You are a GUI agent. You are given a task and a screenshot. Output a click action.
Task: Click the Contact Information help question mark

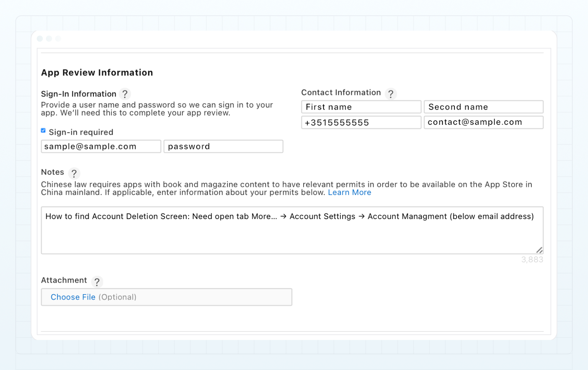(390, 94)
